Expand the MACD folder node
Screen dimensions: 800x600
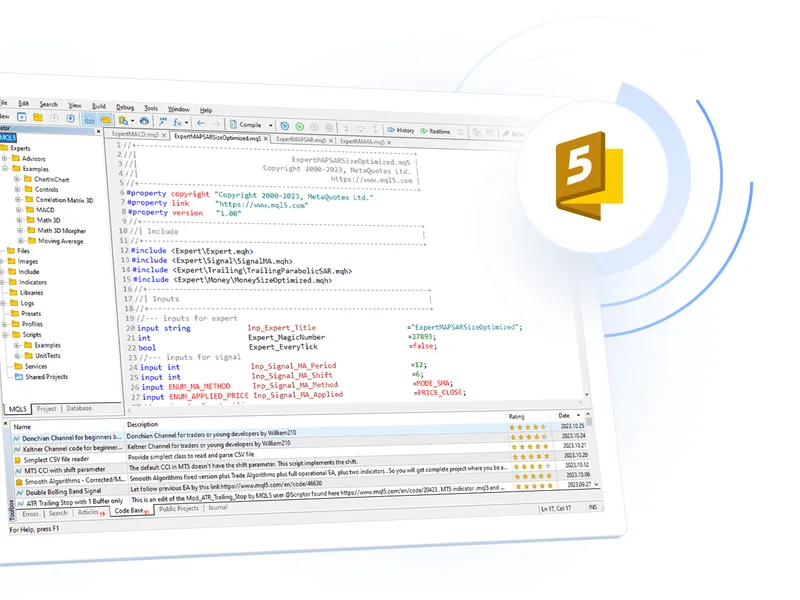click(19, 210)
